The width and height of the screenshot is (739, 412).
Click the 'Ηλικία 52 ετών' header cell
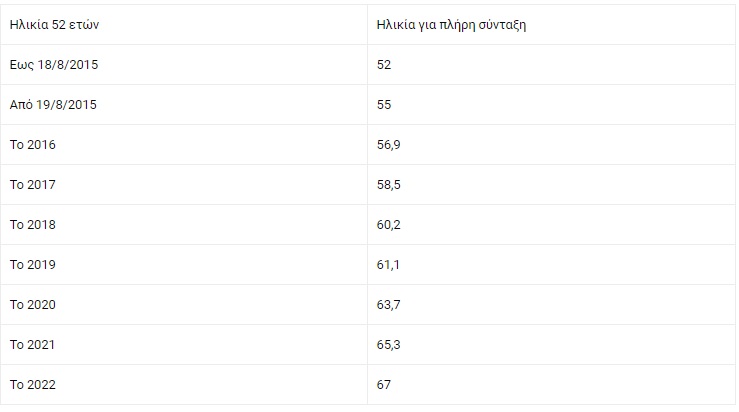[x=53, y=25]
